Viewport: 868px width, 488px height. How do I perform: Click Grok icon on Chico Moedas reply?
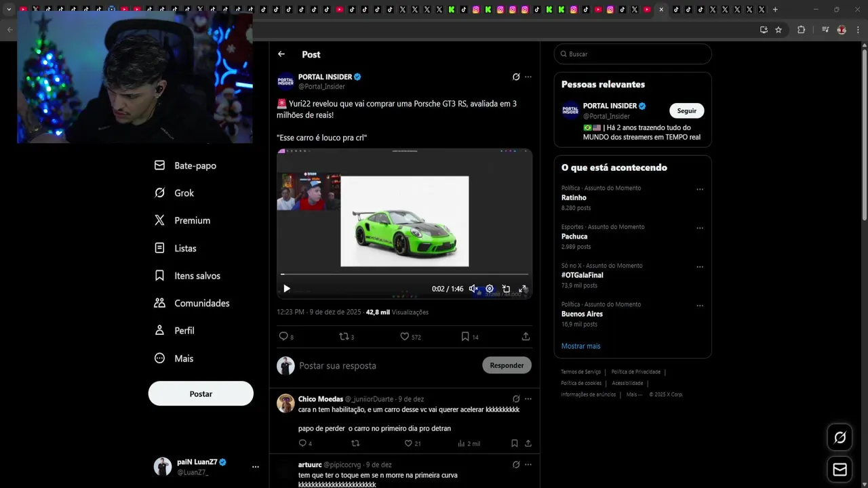(x=516, y=399)
